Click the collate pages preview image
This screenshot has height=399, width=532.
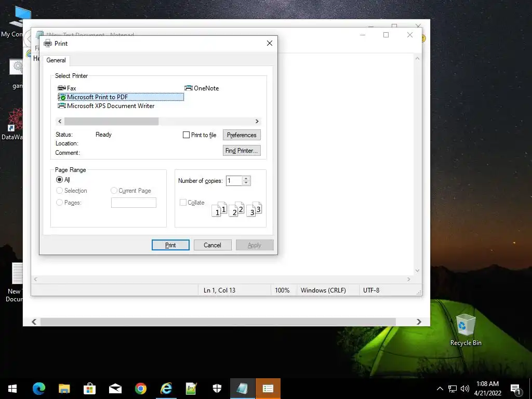(237, 209)
